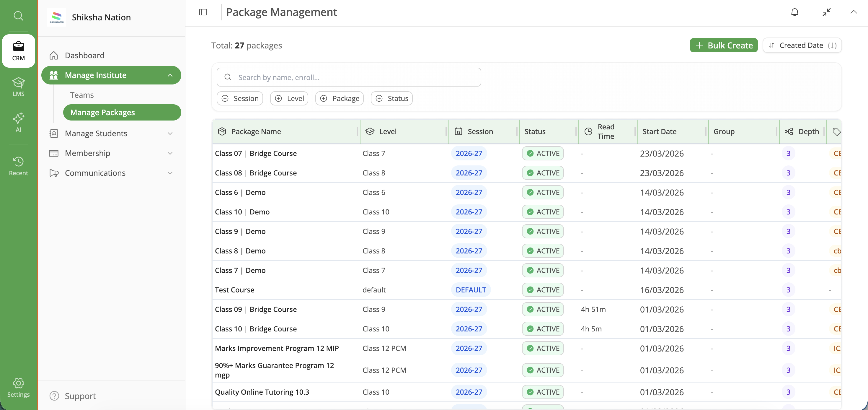Viewport: 868px width, 410px height.
Task: Click the collapse fullscreen arrows icon
Action: coord(826,12)
